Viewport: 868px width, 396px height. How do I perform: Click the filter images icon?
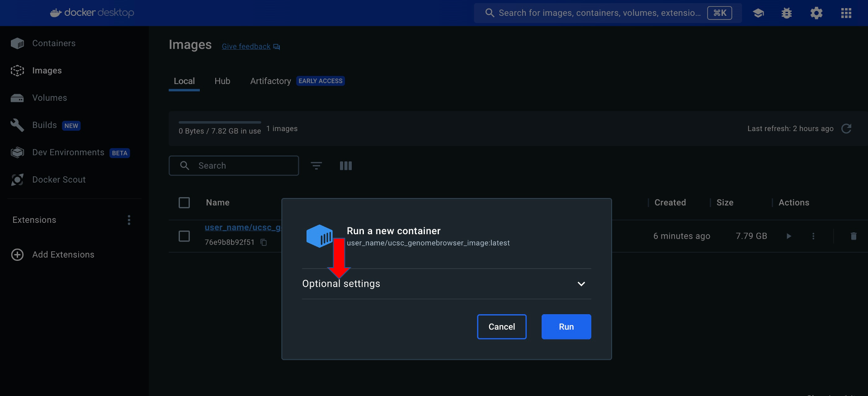[316, 166]
